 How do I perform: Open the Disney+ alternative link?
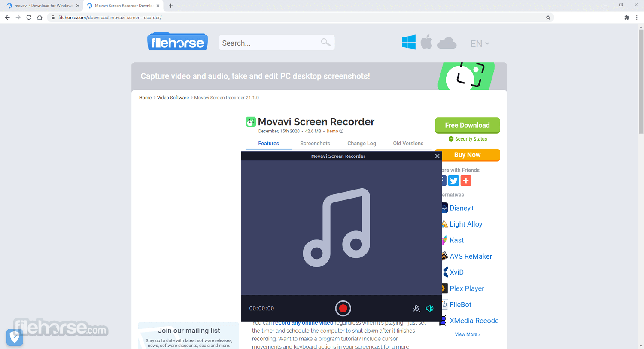(x=462, y=208)
